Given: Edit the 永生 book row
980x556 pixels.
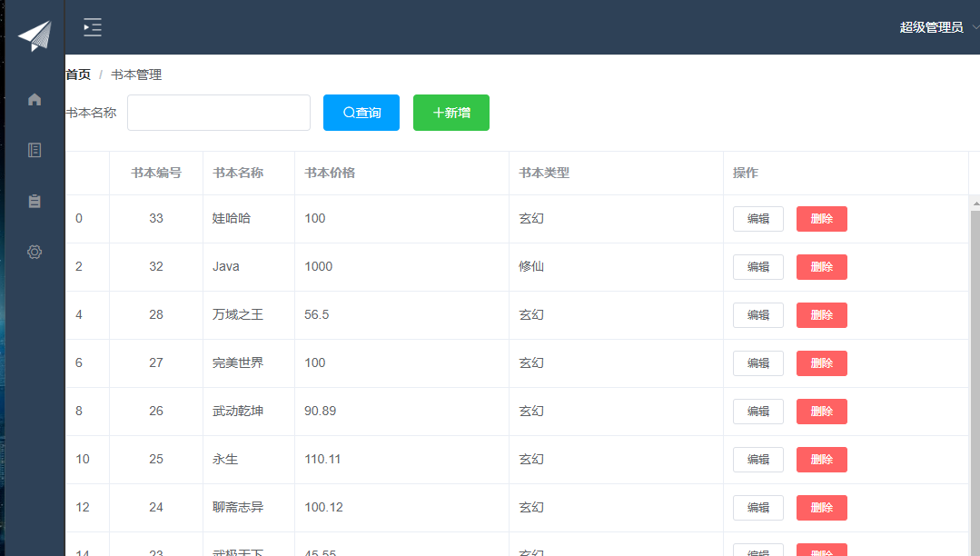Looking at the screenshot, I should [758, 460].
